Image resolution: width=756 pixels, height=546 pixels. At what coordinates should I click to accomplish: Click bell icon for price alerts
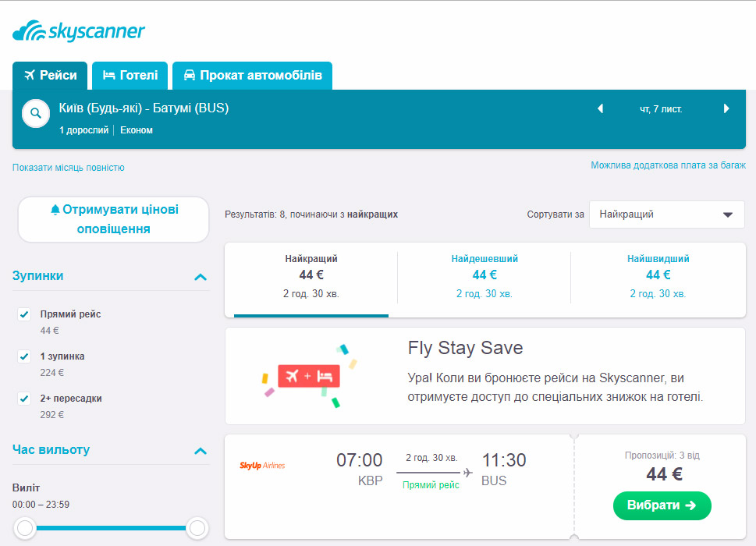(55, 210)
